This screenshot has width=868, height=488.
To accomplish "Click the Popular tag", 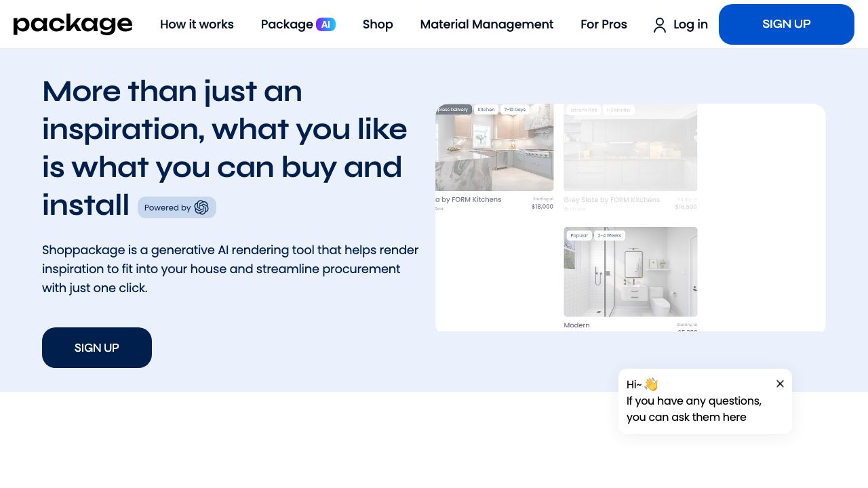I will [579, 235].
